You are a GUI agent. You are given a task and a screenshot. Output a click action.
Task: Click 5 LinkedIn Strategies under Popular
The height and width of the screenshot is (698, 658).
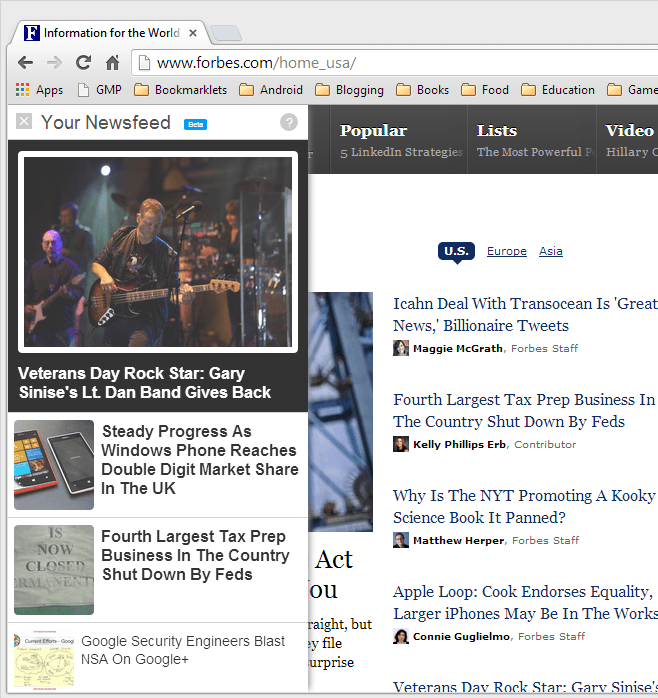pos(401,152)
